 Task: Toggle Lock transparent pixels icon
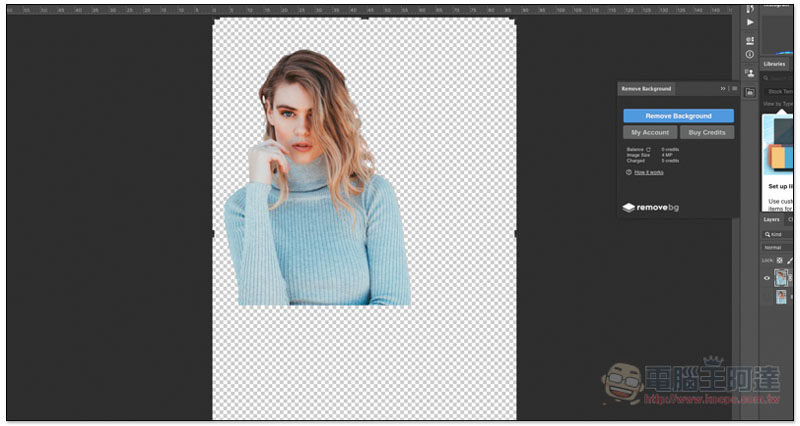click(780, 260)
